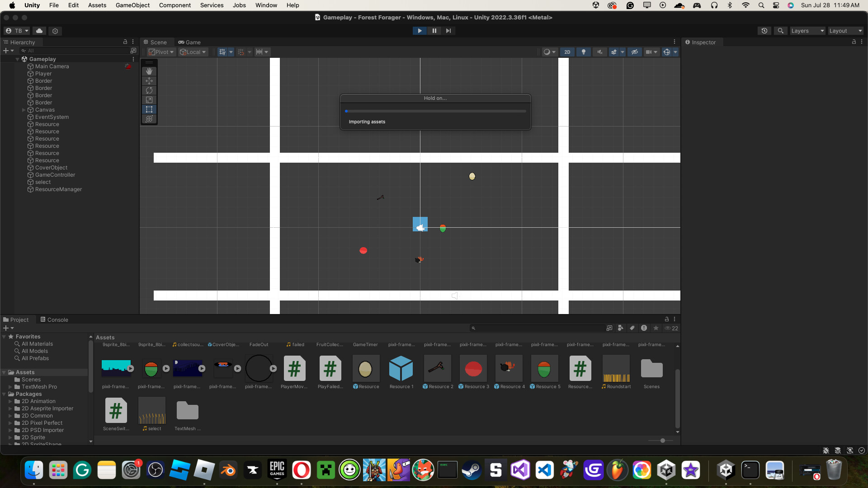This screenshot has width=868, height=488.
Task: Activate the Rect Transform tool
Action: (x=149, y=109)
